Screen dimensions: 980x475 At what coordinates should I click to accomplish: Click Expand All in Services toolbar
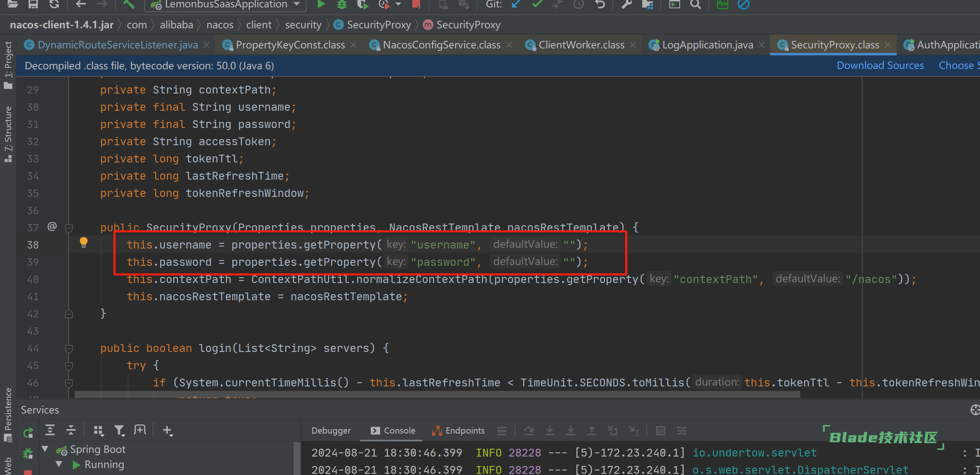pyautogui.click(x=50, y=430)
